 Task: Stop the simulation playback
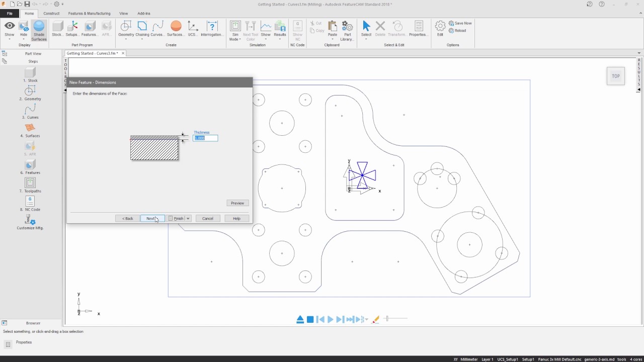click(310, 319)
